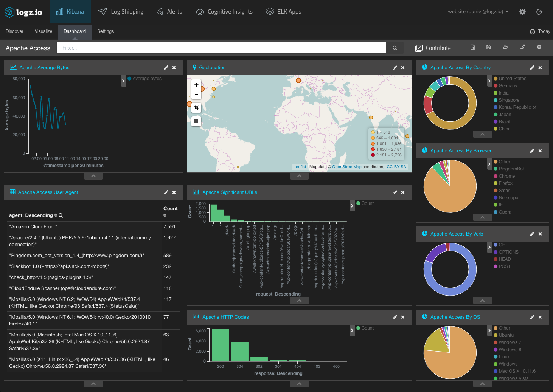
Task: Switch to the Settings tab
Action: tap(106, 31)
